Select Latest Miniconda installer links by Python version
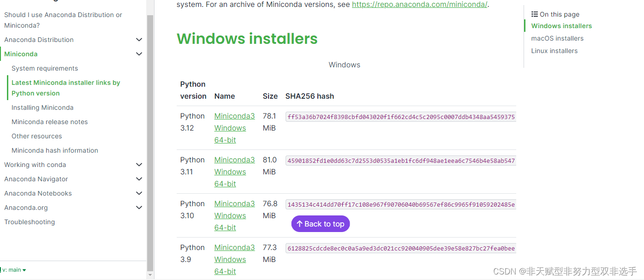Screen dimensions: 644x280 click(x=66, y=88)
